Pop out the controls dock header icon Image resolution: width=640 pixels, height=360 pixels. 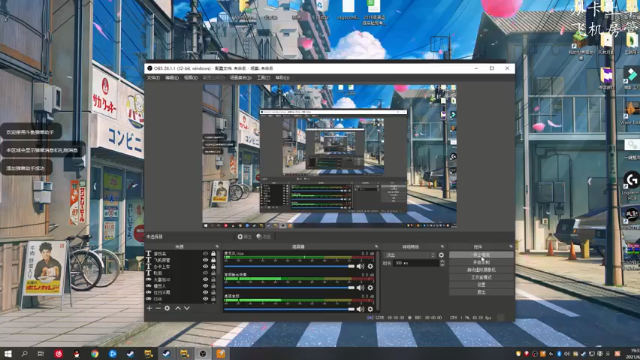click(511, 247)
